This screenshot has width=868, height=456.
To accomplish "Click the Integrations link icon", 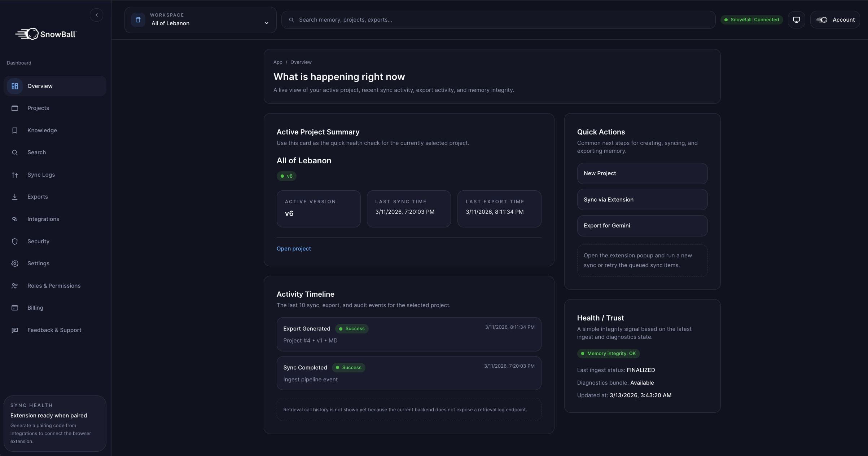I will [x=15, y=219].
